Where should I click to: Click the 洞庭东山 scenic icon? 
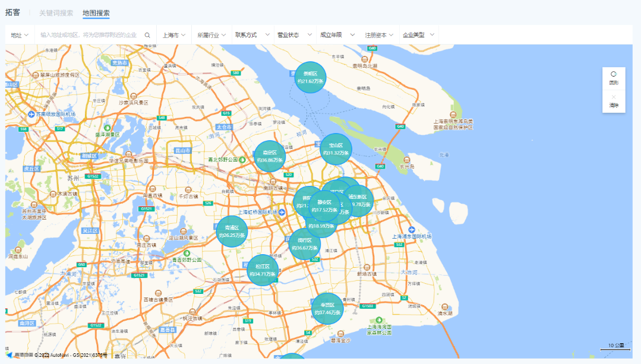click(18, 250)
